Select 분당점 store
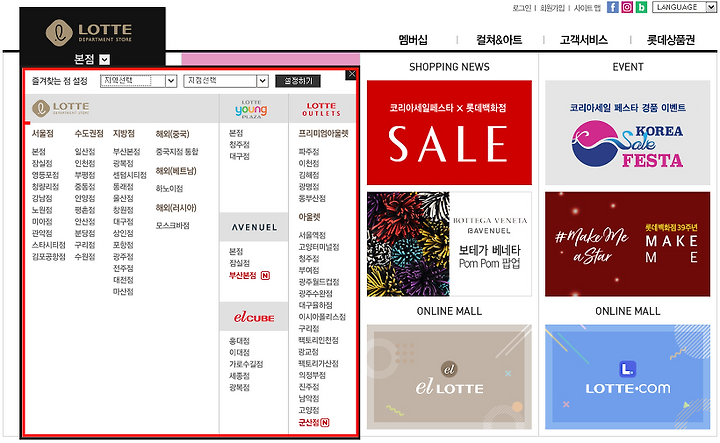 85,233
